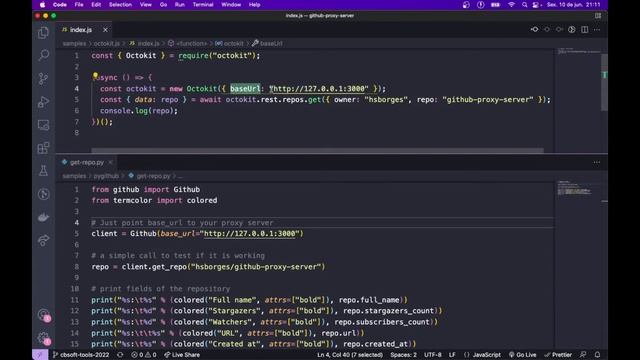
Task: Open the Manage gear menu
Action: pos(43,338)
